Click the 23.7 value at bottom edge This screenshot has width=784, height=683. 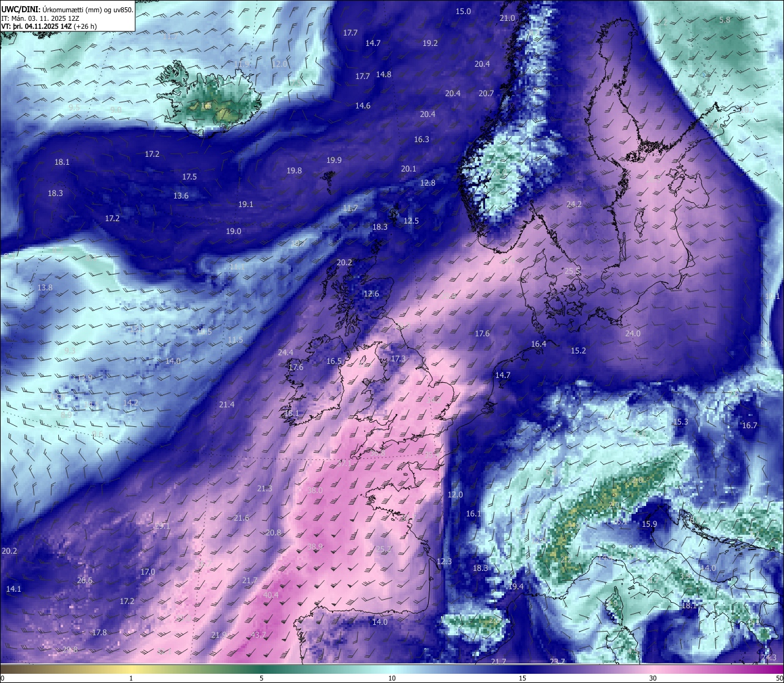[x=557, y=661]
